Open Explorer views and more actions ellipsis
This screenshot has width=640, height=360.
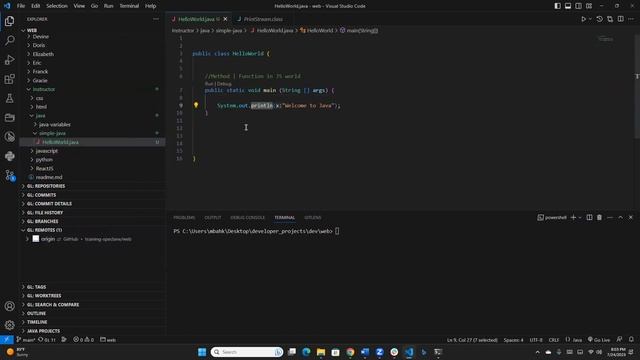pyautogui.click(x=156, y=19)
